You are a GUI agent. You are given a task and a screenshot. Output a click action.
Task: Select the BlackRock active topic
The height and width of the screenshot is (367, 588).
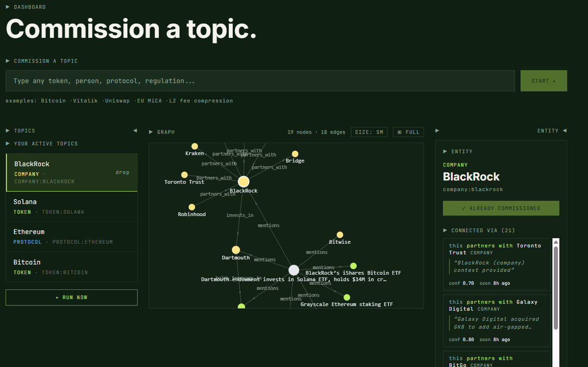(x=72, y=172)
